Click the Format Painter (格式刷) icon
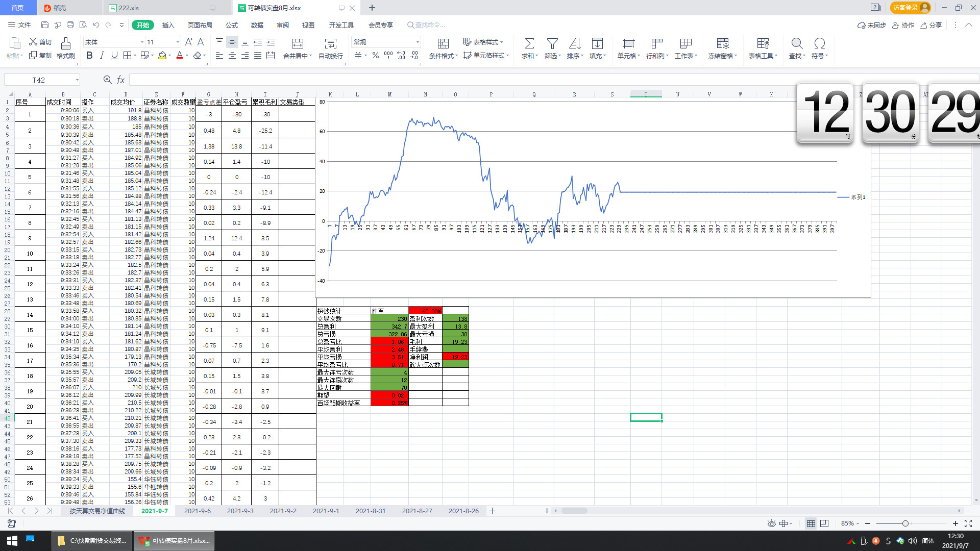 (x=65, y=44)
